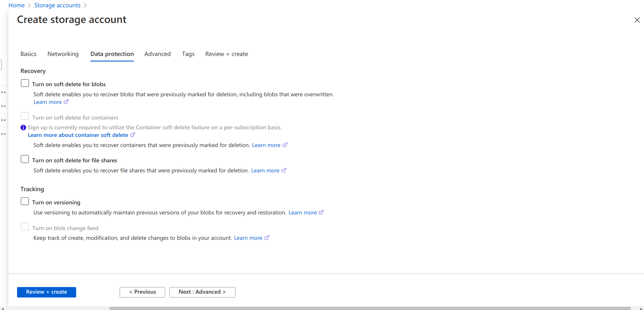Navigate to Storage accounts breadcrumb

click(x=57, y=5)
